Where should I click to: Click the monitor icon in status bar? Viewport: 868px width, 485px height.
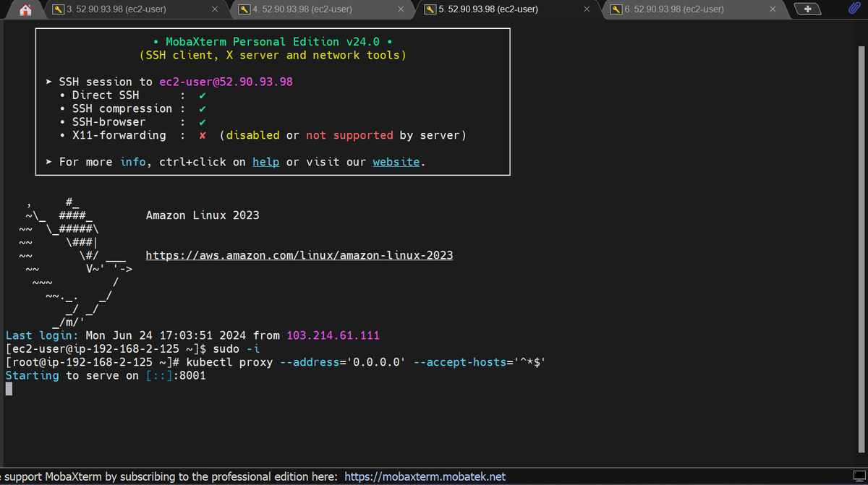(x=859, y=477)
